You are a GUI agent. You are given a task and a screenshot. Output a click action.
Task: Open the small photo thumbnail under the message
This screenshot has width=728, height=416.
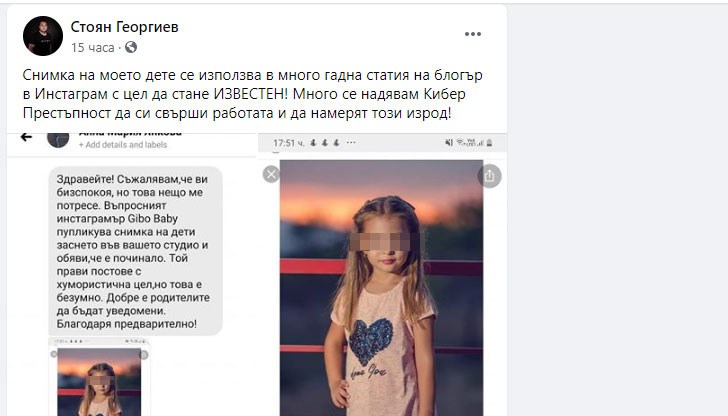point(100,385)
